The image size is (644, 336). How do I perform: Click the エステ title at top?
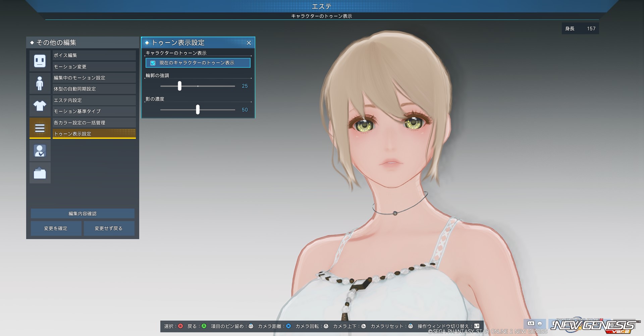point(322,6)
